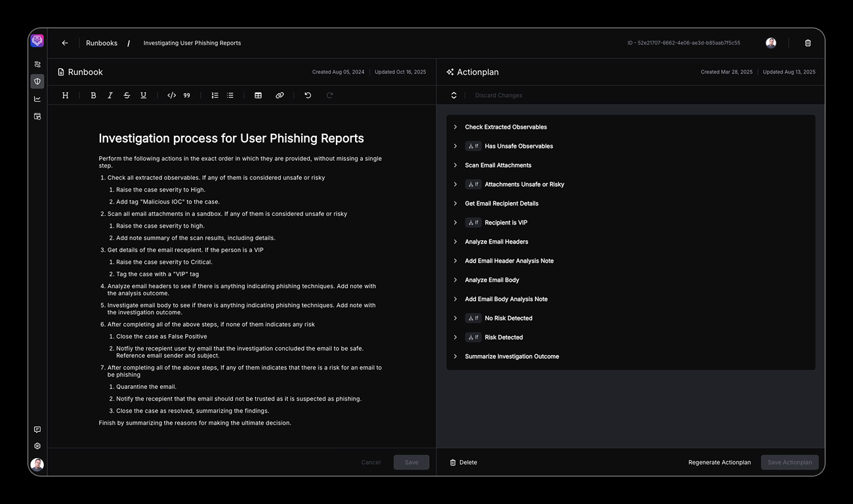Click the Delete button below the actionplan

click(463, 463)
